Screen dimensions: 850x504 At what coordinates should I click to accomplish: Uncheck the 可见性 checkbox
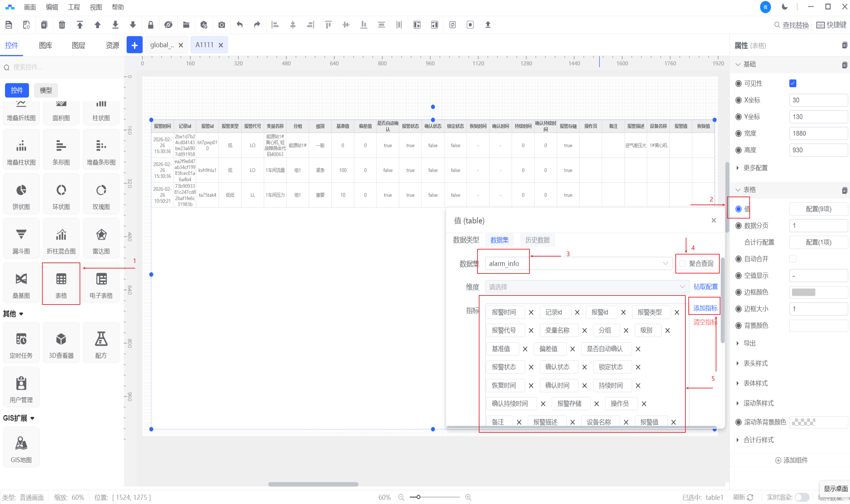tap(792, 84)
